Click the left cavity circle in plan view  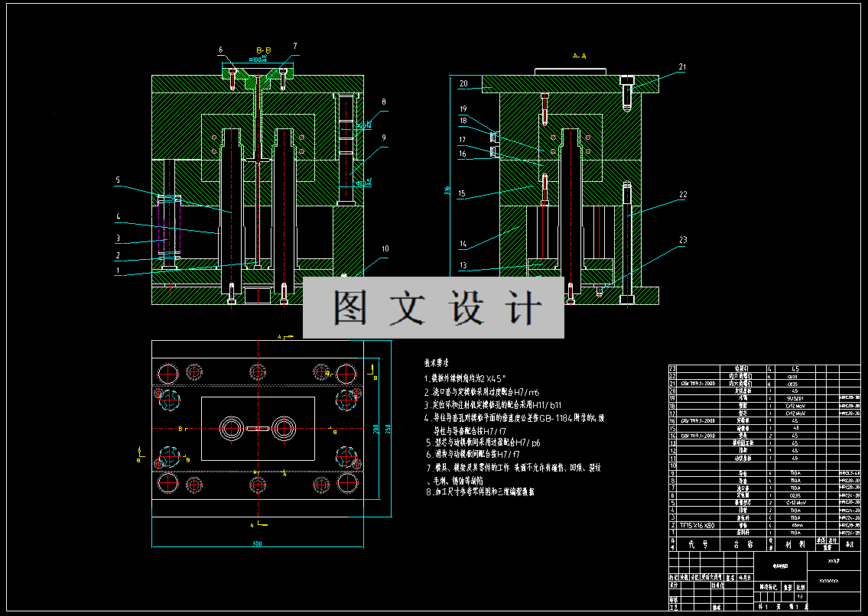pos(232,429)
